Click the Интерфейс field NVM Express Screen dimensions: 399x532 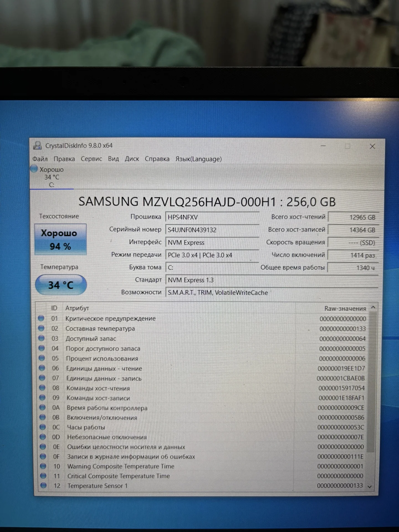tap(212, 242)
